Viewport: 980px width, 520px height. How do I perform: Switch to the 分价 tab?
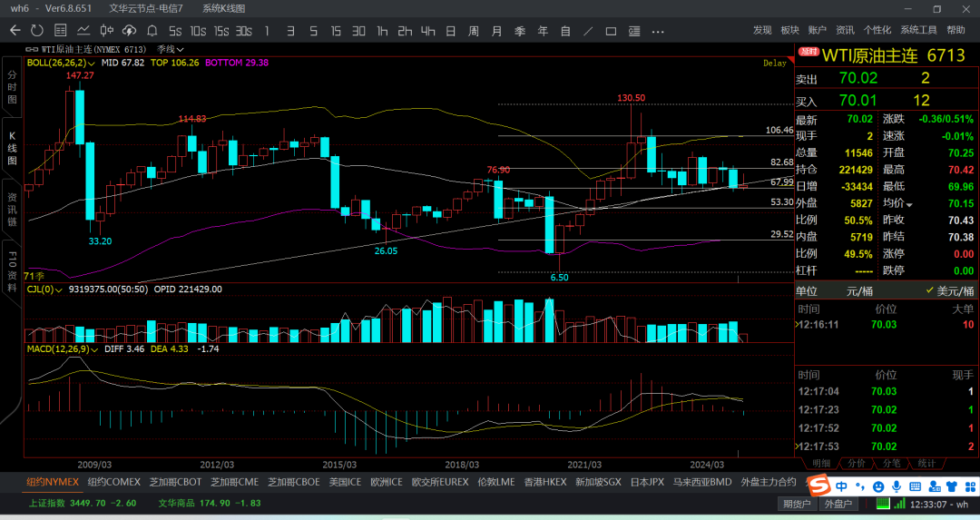click(x=857, y=463)
